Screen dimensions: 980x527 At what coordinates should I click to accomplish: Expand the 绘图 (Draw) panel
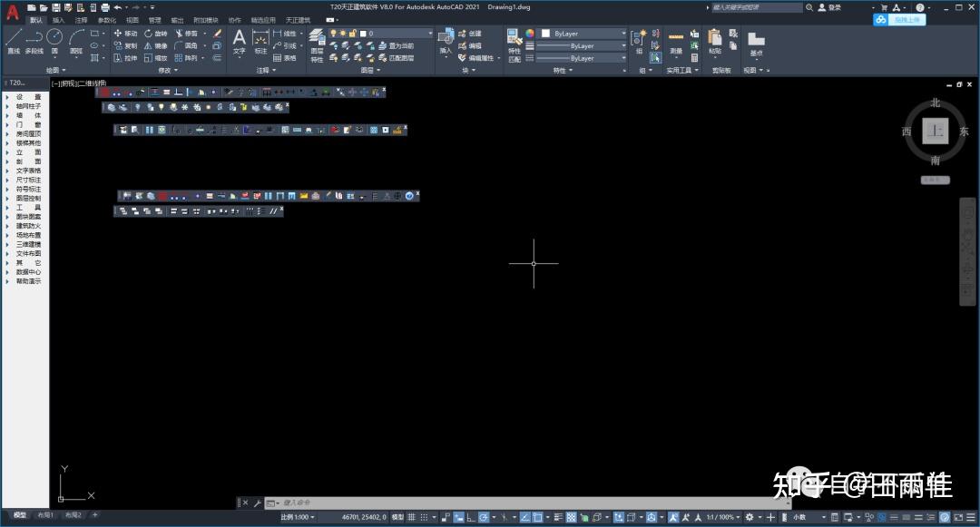coord(55,70)
